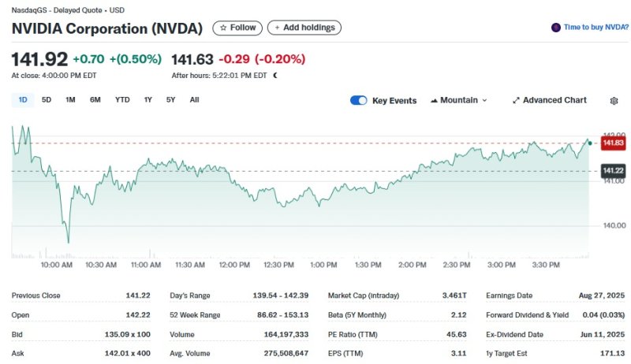Click the Open value 142.22
Screen dimensions: 631x364
click(x=138, y=315)
